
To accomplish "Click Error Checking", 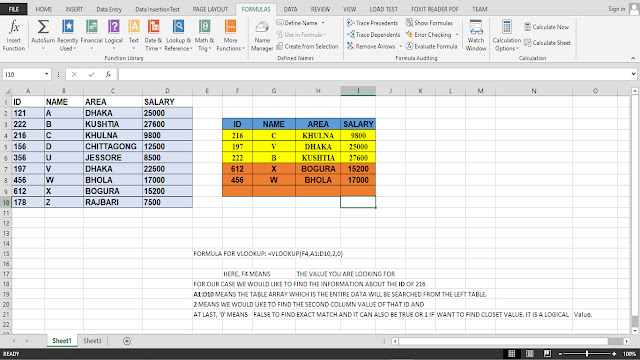I will click(429, 35).
